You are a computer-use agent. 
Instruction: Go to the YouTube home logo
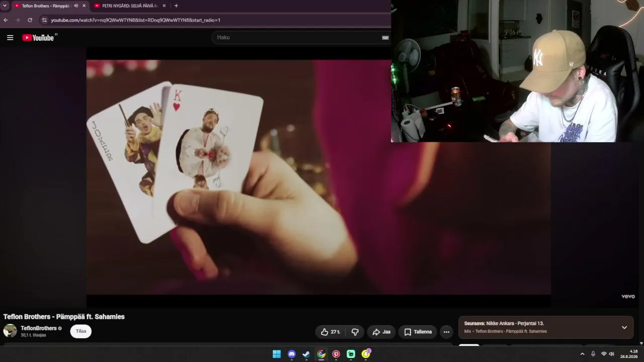38,38
